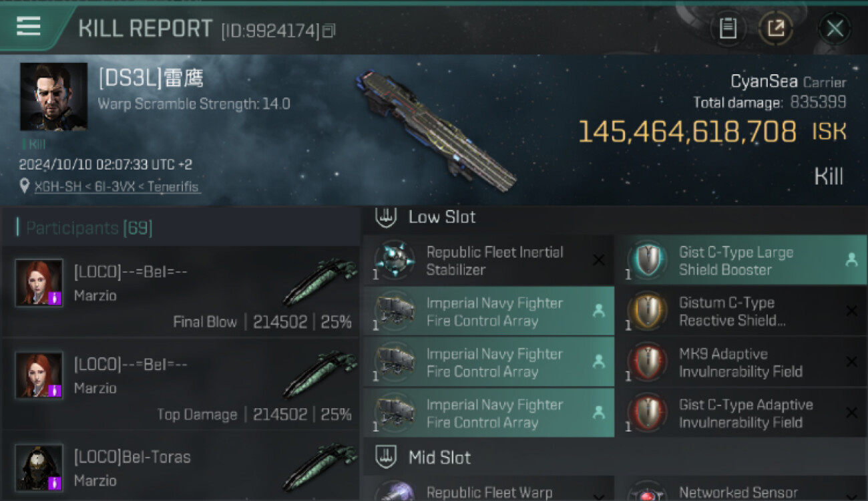868x501 pixels.
Task: Open Bel-Toras participant portrait
Action: [39, 468]
